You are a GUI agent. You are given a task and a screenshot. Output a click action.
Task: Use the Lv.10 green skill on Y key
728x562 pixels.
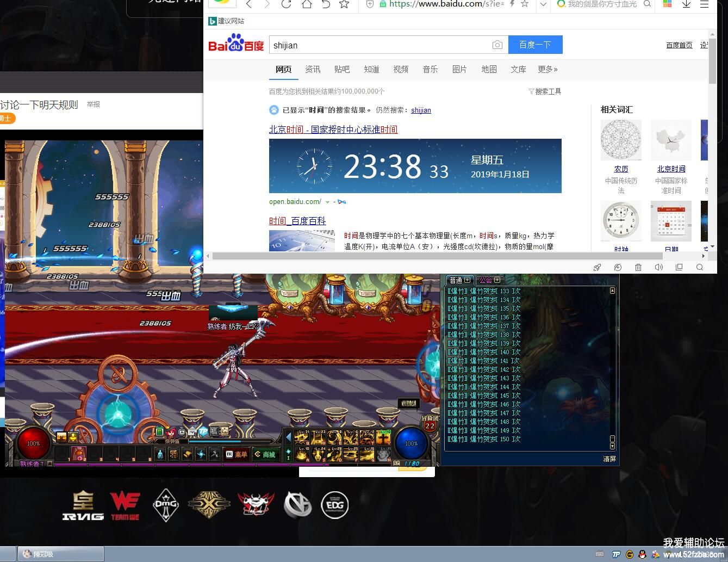[383, 437]
